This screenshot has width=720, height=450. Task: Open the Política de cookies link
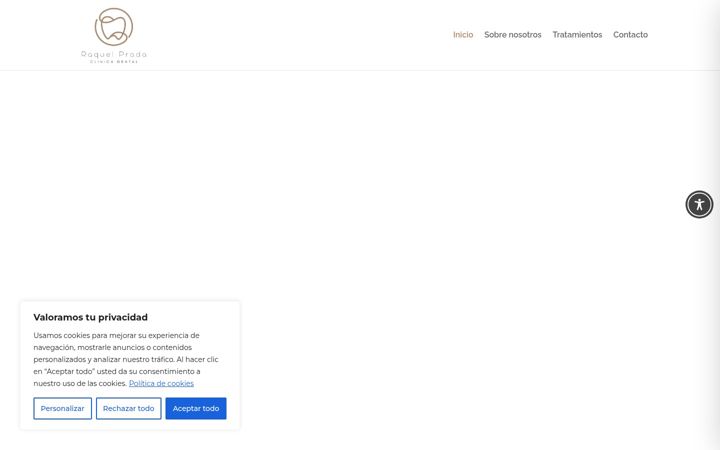[161, 383]
